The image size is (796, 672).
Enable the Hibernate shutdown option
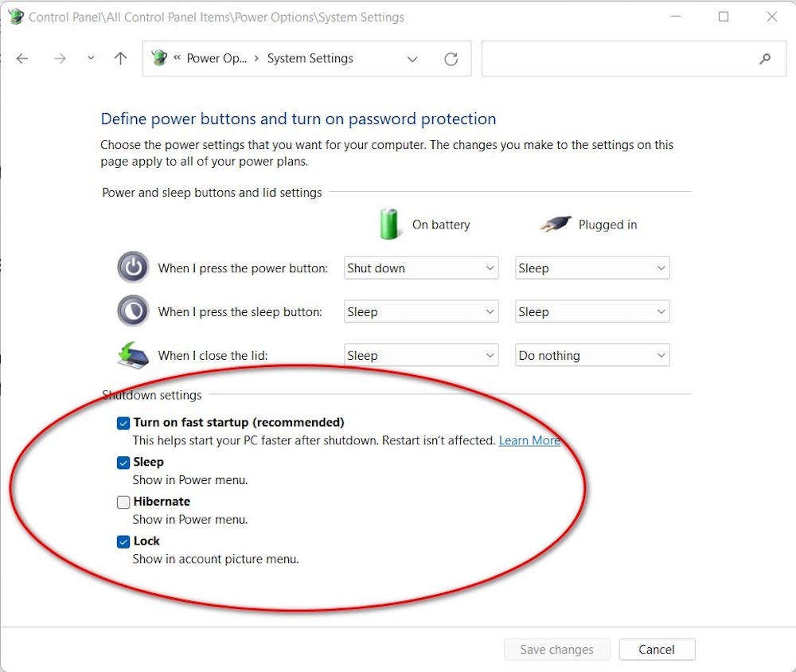click(123, 502)
